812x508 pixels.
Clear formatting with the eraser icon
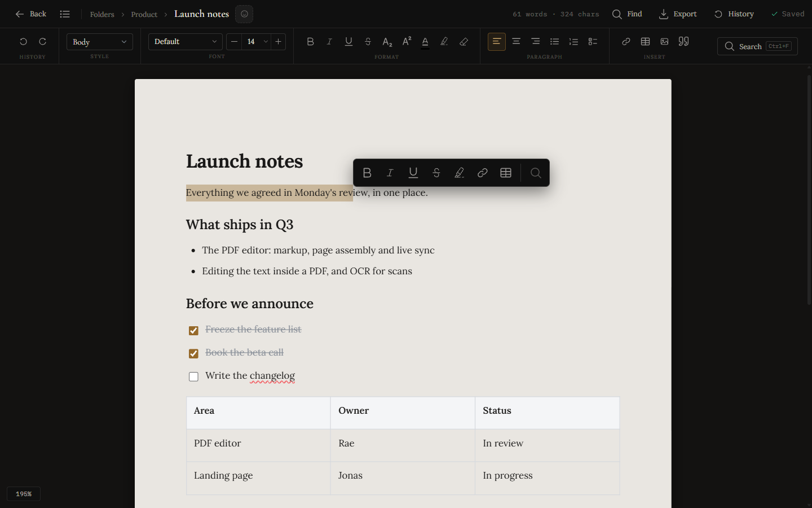coord(464,42)
